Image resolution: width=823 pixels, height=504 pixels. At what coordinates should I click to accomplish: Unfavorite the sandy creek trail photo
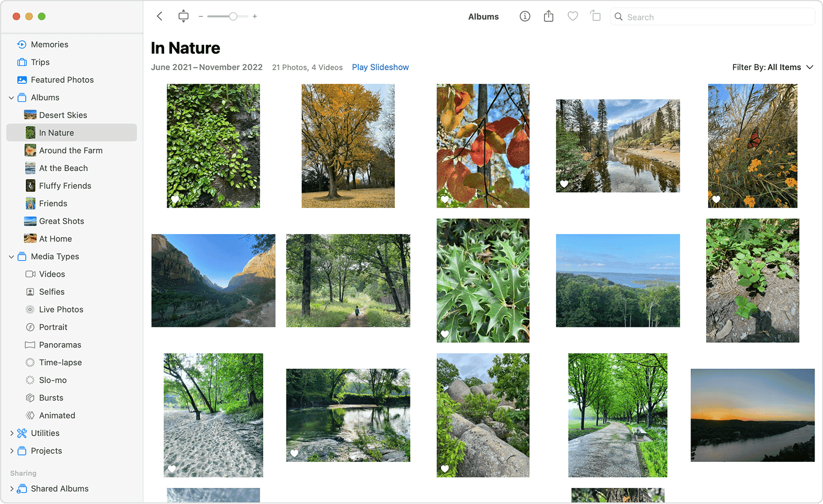(173, 469)
